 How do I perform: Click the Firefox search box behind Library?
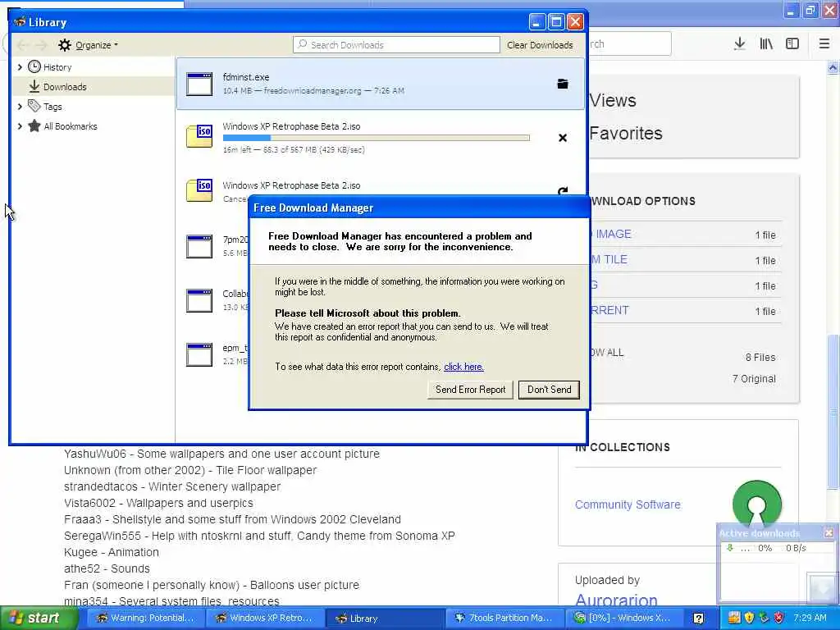pos(629,44)
